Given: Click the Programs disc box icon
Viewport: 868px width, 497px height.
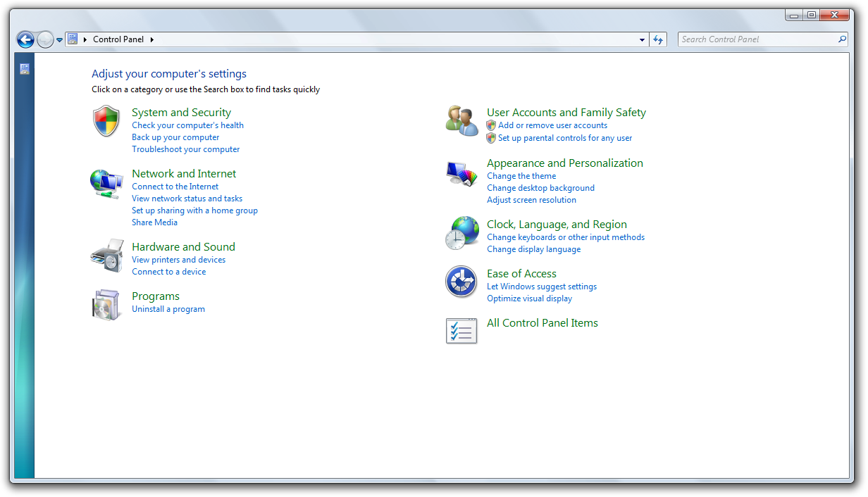Looking at the screenshot, I should click(x=106, y=305).
